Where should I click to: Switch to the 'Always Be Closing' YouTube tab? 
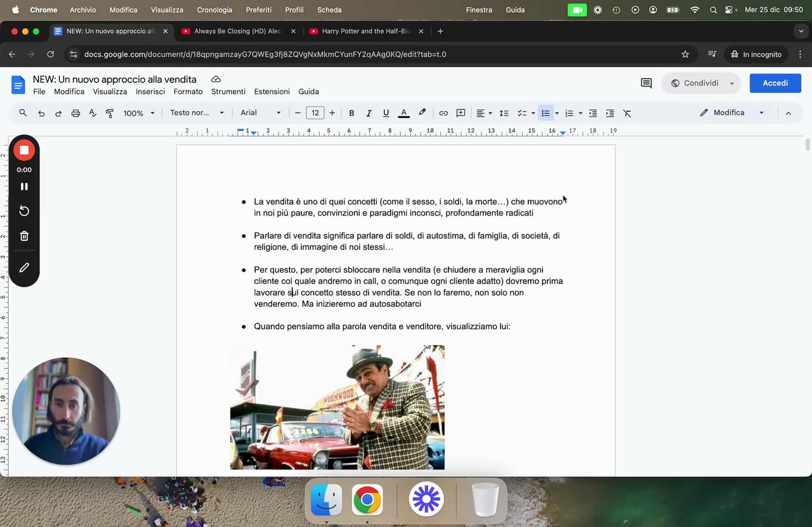[x=237, y=31]
